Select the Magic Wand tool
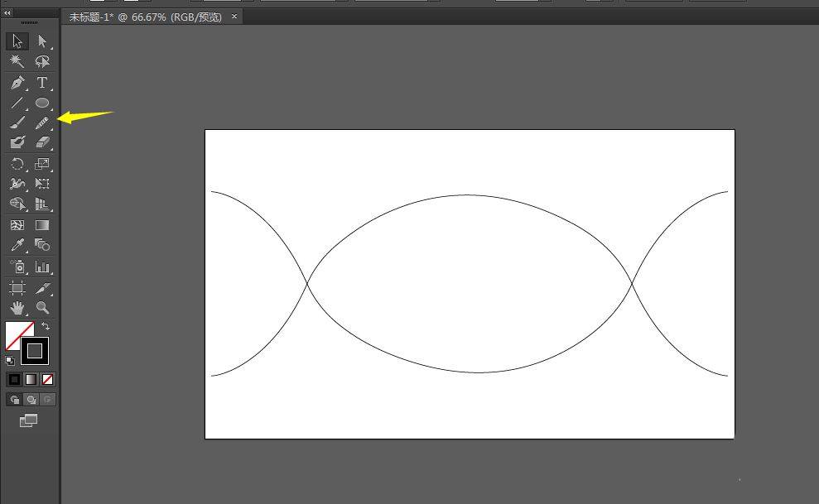The width and height of the screenshot is (819, 504). point(17,62)
